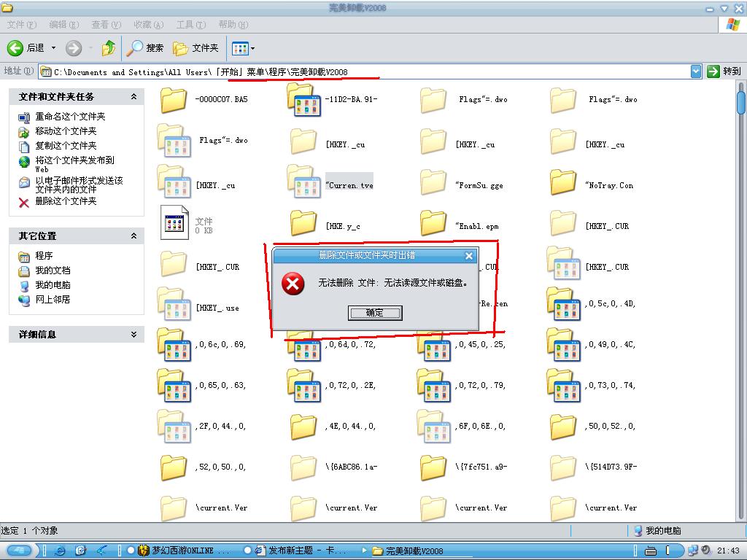Screen dimensions: 747x560
Task: Select the 0 KB 文件 file icon
Action: 174,222
